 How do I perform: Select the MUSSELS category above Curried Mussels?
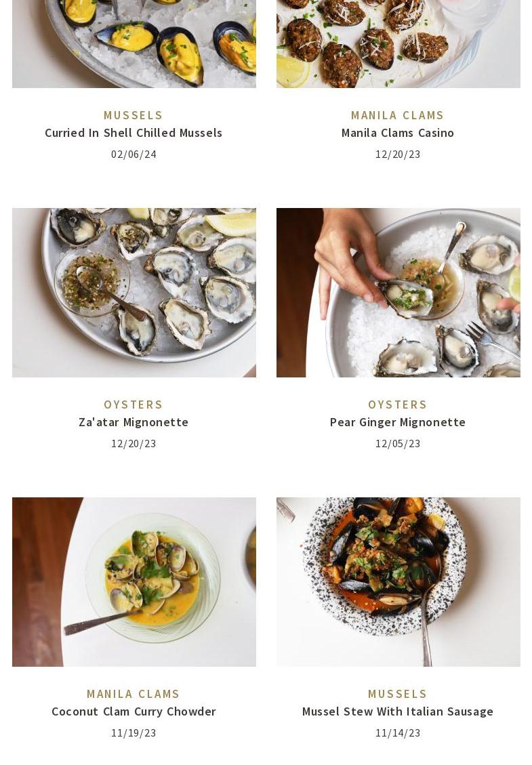click(x=134, y=115)
